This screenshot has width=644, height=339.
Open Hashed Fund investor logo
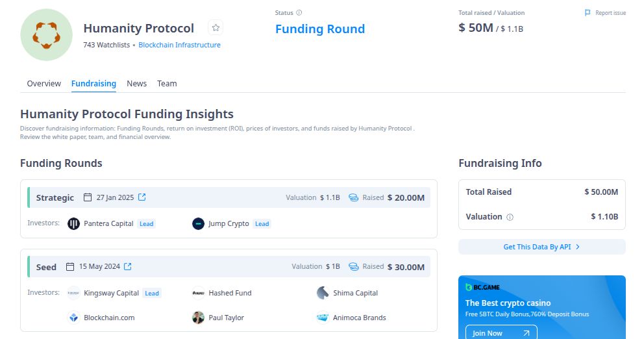199,293
